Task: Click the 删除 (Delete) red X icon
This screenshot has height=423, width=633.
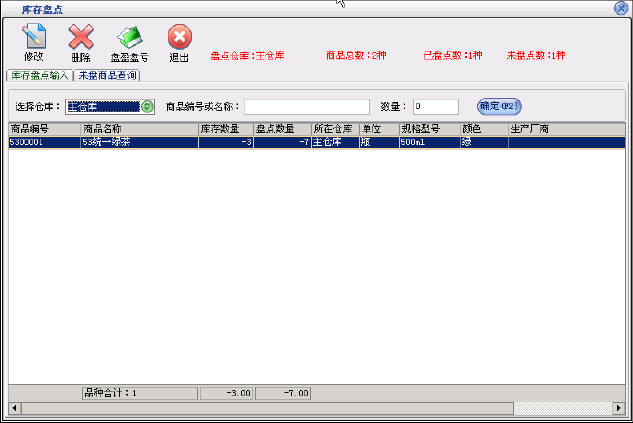Action: coord(81,41)
